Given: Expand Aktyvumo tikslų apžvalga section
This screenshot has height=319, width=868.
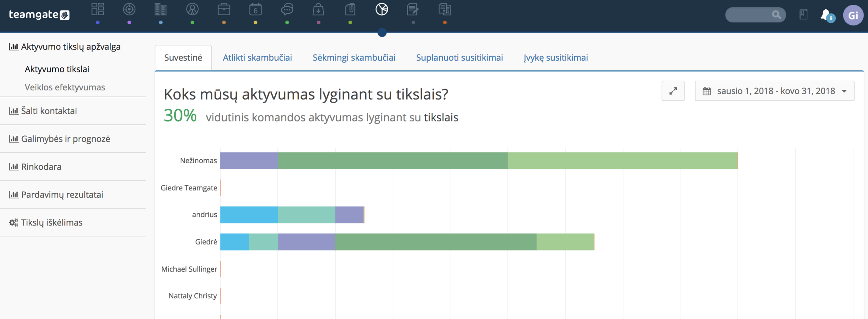Looking at the screenshot, I should pyautogui.click(x=65, y=47).
